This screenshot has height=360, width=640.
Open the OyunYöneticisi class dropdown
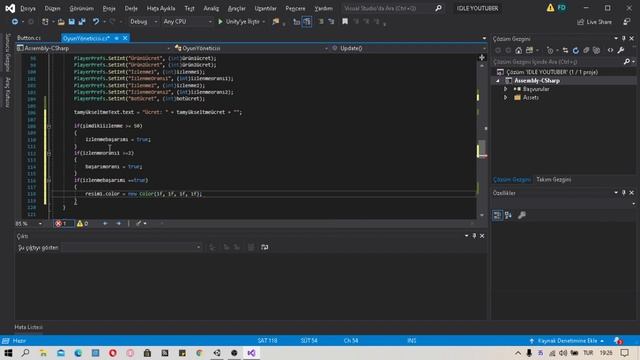pos(251,48)
